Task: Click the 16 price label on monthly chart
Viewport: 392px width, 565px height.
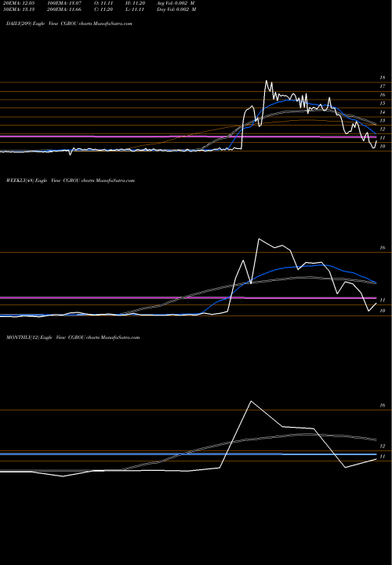Action: click(x=383, y=406)
